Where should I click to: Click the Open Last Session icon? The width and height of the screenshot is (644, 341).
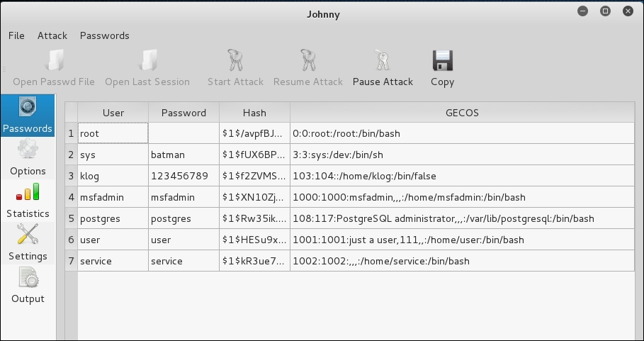coord(147,62)
